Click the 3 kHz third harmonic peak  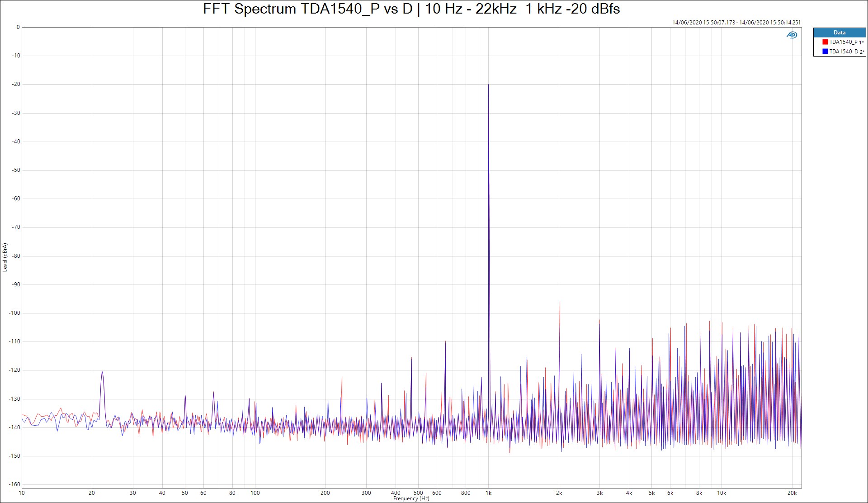pyautogui.click(x=599, y=321)
